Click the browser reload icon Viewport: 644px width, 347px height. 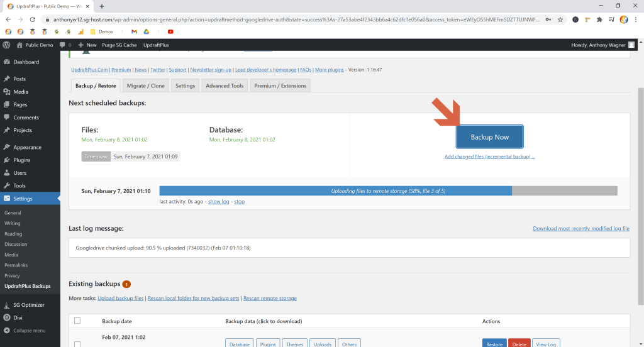[x=33, y=19]
